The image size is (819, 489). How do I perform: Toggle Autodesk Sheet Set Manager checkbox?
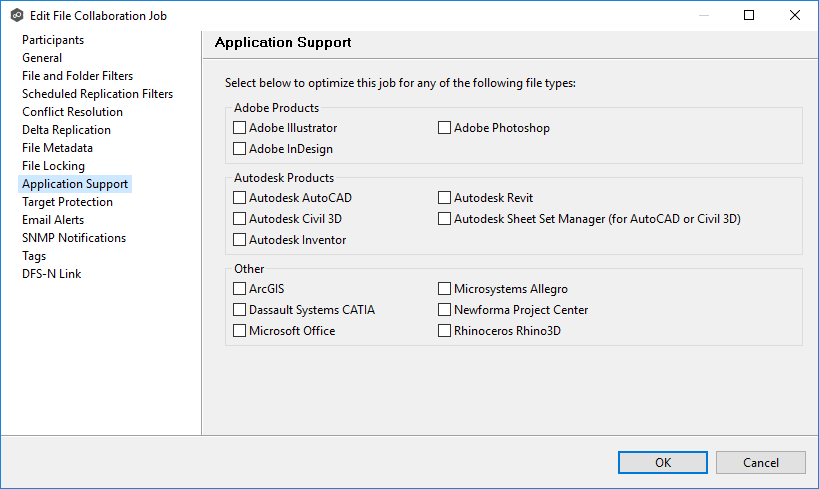pyautogui.click(x=445, y=219)
